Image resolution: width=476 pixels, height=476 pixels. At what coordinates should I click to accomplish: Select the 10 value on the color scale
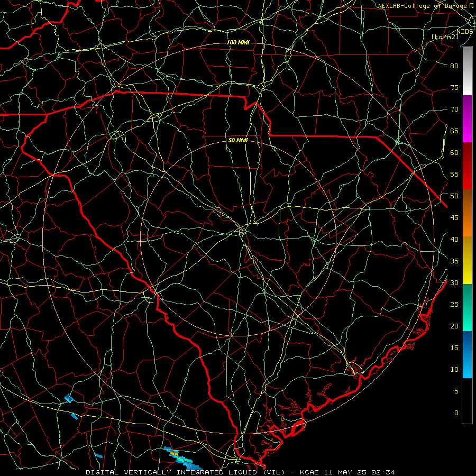(x=454, y=370)
